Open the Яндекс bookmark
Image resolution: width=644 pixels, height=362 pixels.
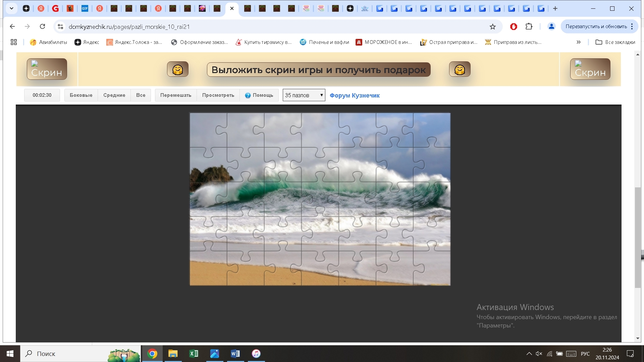pyautogui.click(x=87, y=42)
